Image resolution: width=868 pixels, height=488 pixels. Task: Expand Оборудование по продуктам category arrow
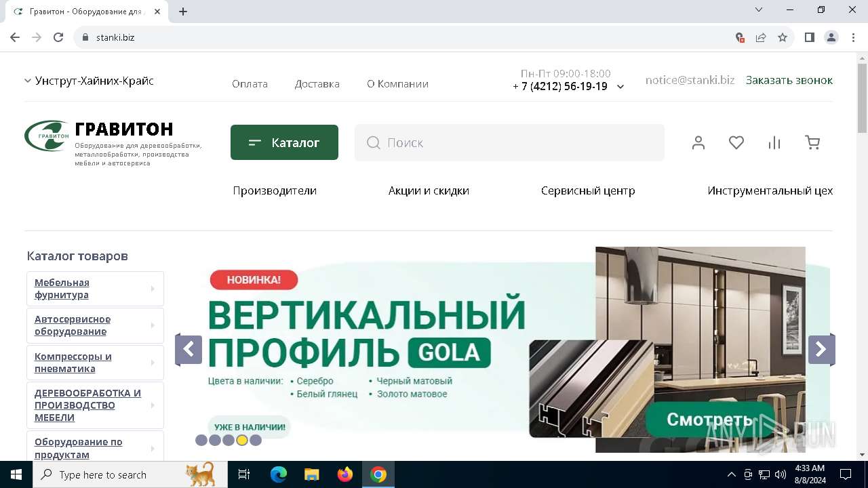point(153,448)
